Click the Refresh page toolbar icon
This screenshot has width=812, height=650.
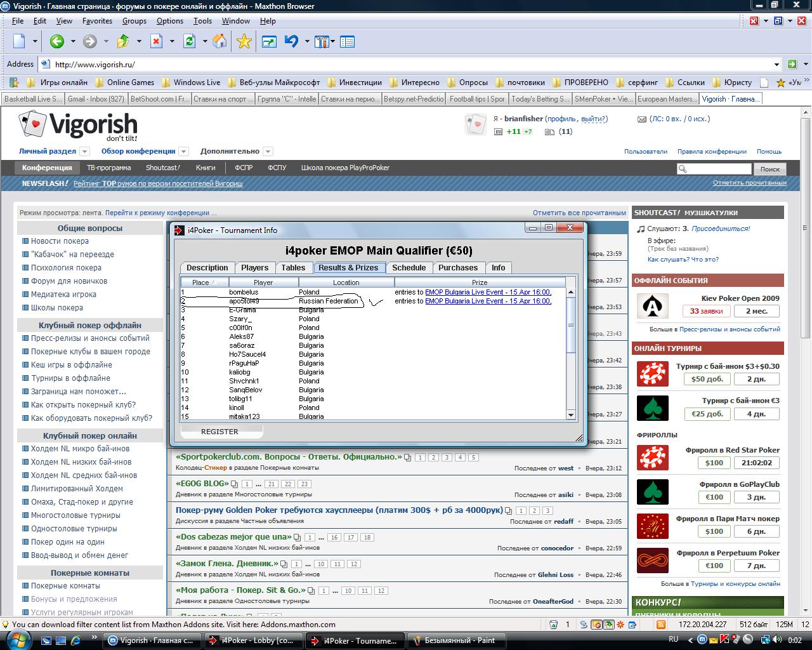(189, 42)
